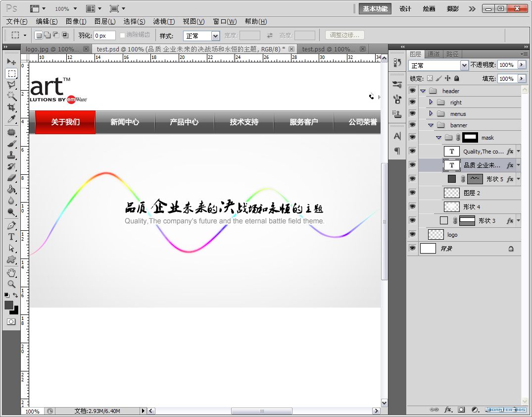The height and width of the screenshot is (417, 532).
Task: Click the 羽化 feather input field
Action: (x=104, y=35)
